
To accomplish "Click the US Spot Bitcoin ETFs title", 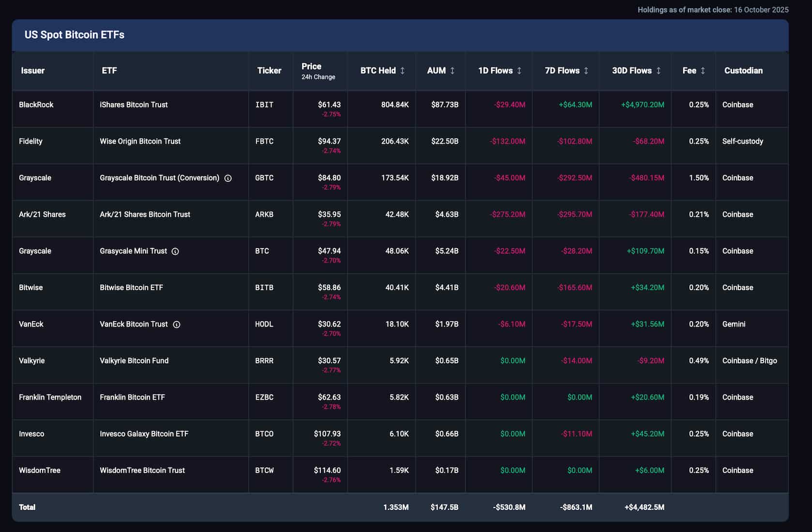I will click(75, 35).
